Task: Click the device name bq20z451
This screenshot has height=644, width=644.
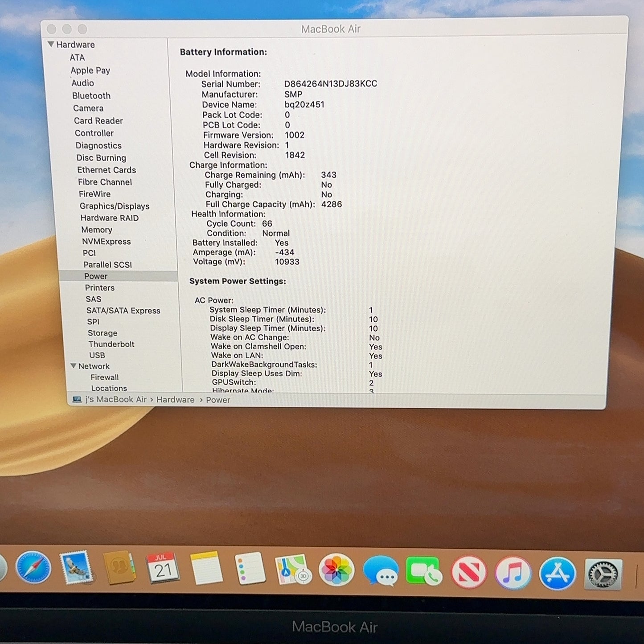Action: (x=304, y=105)
